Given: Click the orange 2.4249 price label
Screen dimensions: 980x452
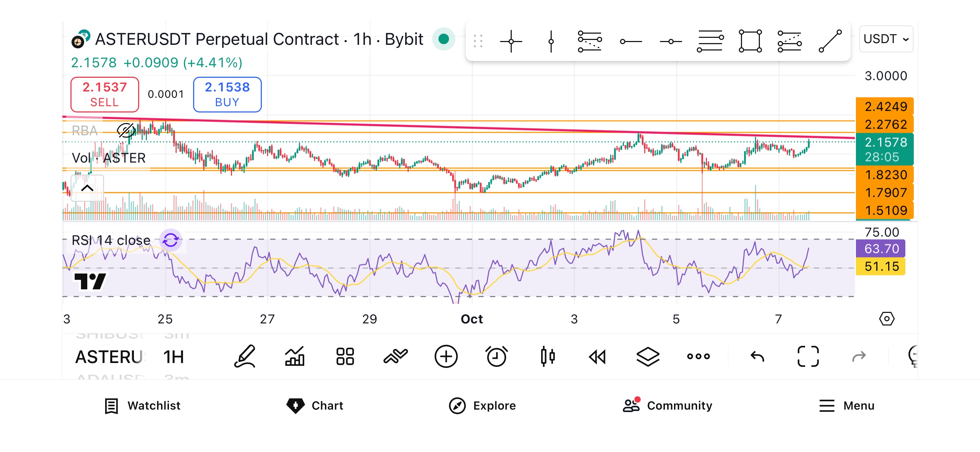Looking at the screenshot, I should pos(885,107).
